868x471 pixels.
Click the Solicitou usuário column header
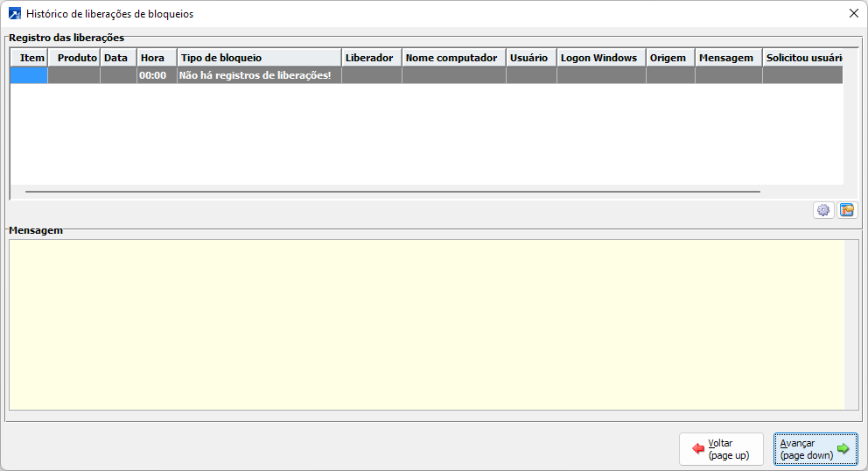click(x=802, y=58)
